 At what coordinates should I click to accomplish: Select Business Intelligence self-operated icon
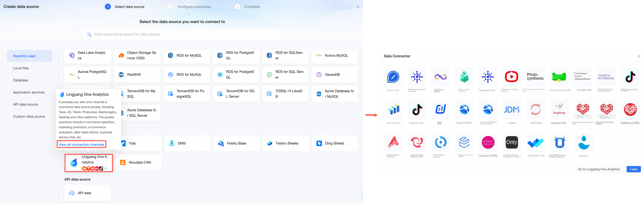point(488,110)
